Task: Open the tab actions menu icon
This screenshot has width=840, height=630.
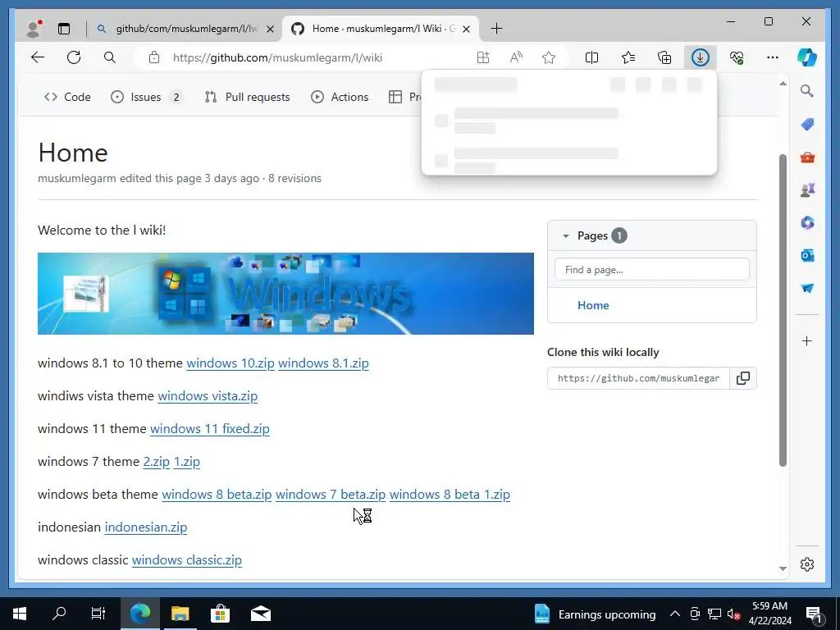Action: pyautogui.click(x=64, y=29)
